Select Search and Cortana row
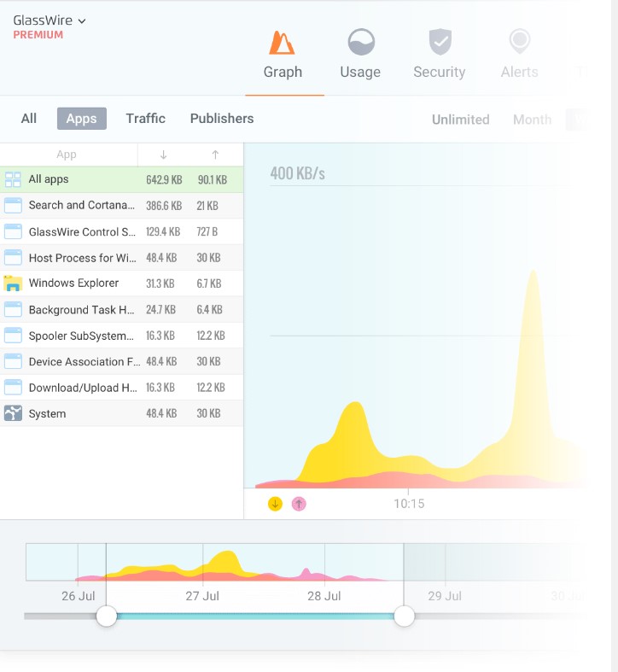This screenshot has height=672, width=618. (122, 206)
